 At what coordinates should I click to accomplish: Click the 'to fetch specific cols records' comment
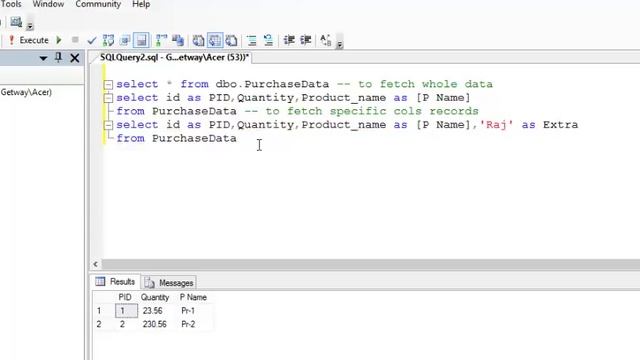coord(372,111)
